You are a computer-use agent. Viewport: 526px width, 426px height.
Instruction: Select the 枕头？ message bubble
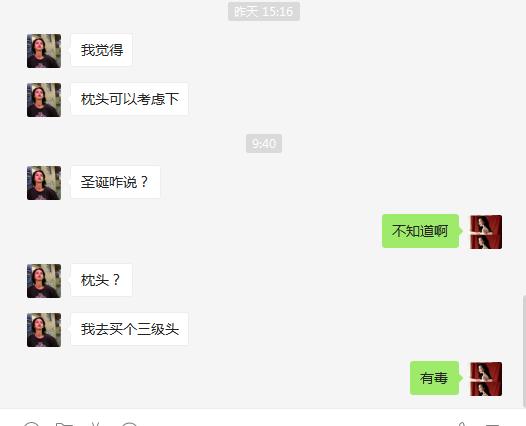coord(102,280)
